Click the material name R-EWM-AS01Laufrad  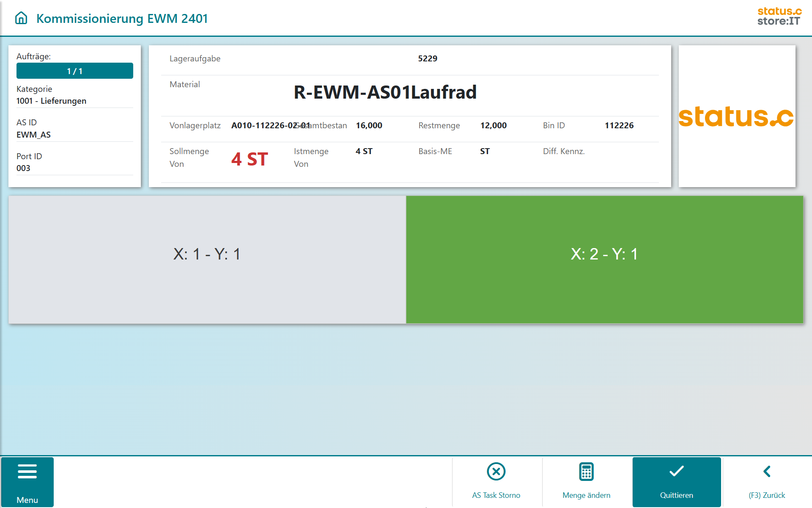[x=385, y=92]
